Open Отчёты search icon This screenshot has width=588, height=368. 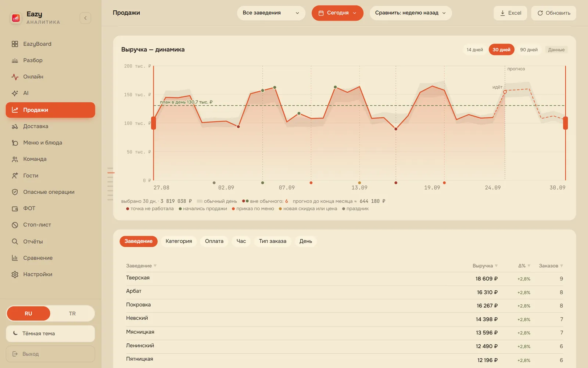point(15,241)
